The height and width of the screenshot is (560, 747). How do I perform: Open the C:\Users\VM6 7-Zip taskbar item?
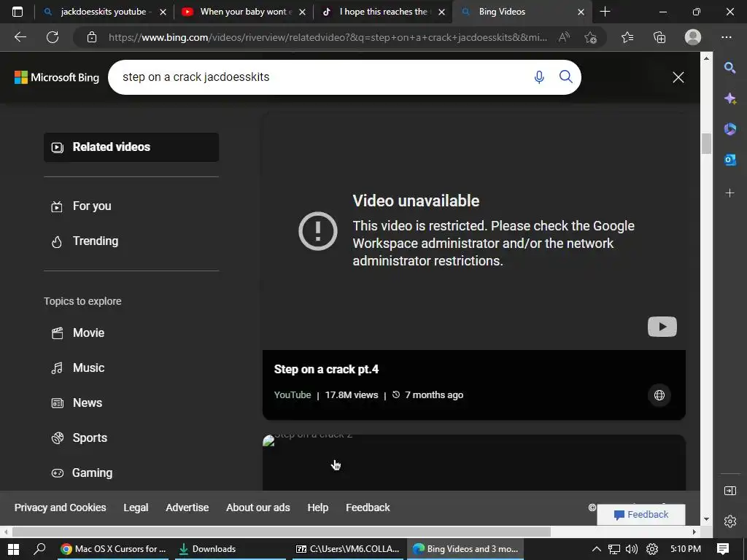click(x=348, y=549)
